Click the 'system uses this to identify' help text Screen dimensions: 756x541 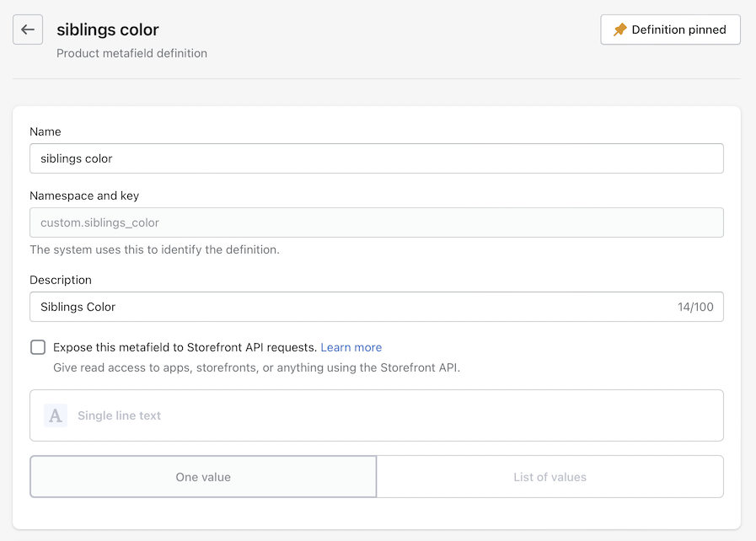coord(154,249)
